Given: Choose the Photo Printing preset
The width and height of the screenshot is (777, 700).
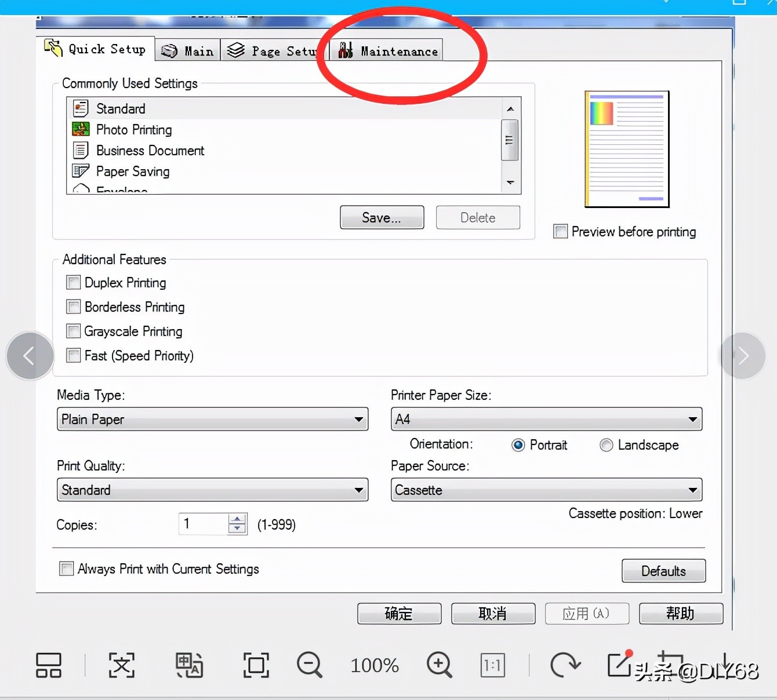Looking at the screenshot, I should click(x=284, y=130).
